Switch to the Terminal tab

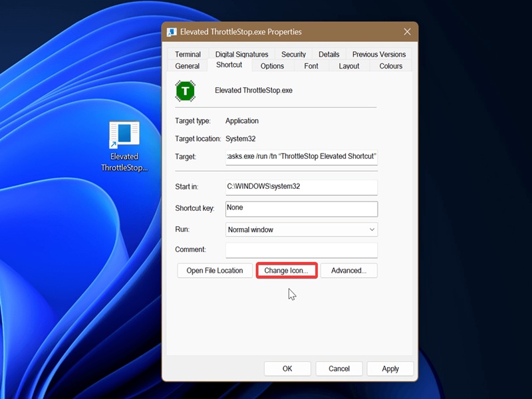click(x=188, y=55)
